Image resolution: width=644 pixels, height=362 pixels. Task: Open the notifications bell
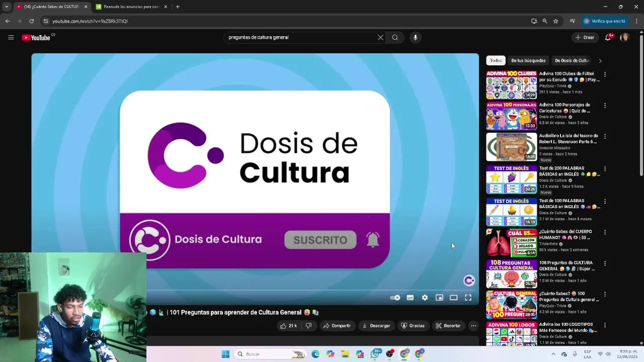pyautogui.click(x=608, y=37)
